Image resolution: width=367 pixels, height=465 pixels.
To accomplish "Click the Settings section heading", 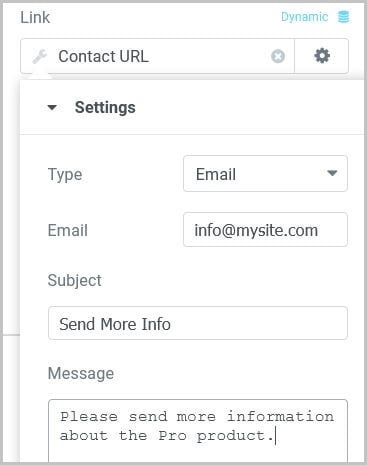I will (x=105, y=107).
